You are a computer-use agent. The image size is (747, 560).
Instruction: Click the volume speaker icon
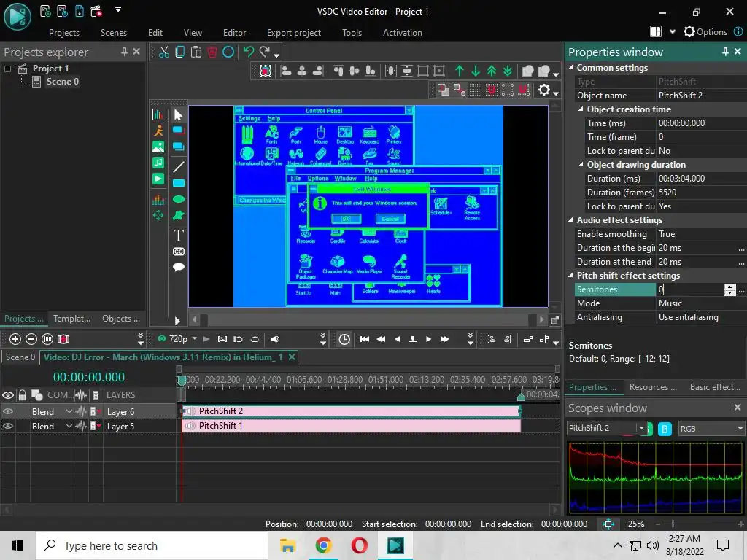coord(275,339)
